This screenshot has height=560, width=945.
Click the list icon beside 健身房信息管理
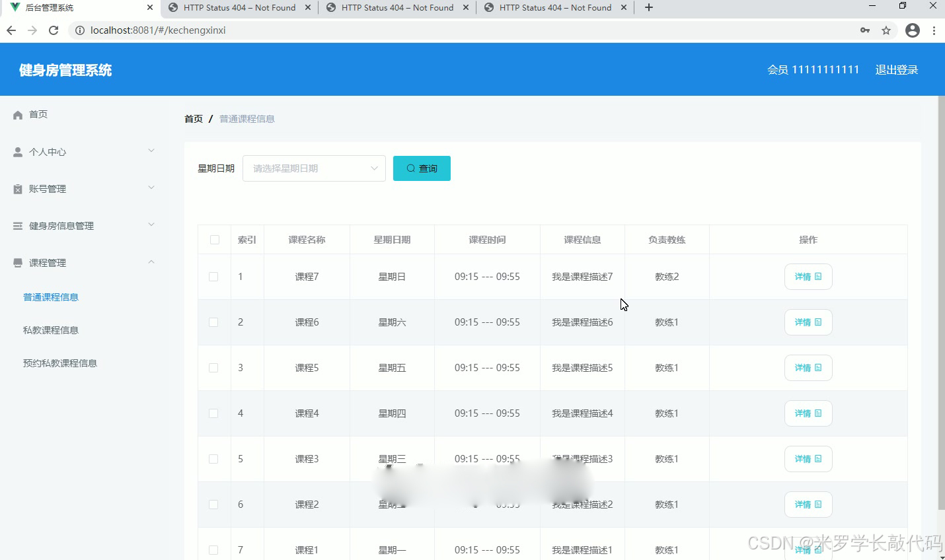(x=17, y=225)
